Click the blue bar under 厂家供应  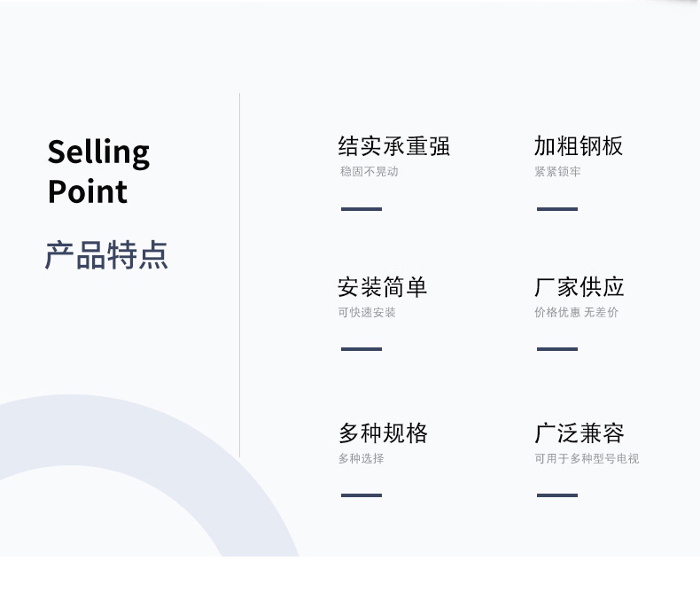tap(557, 349)
